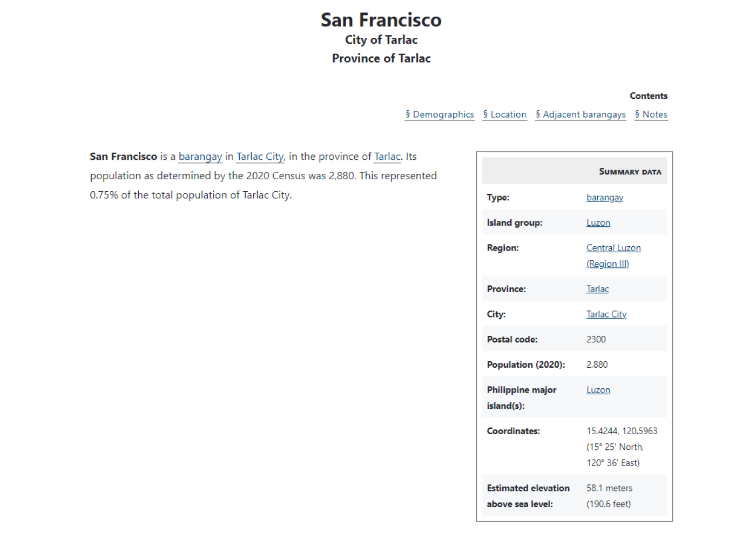This screenshot has width=756, height=533.
Task: Click Tarlac City in City row
Action: (606, 314)
